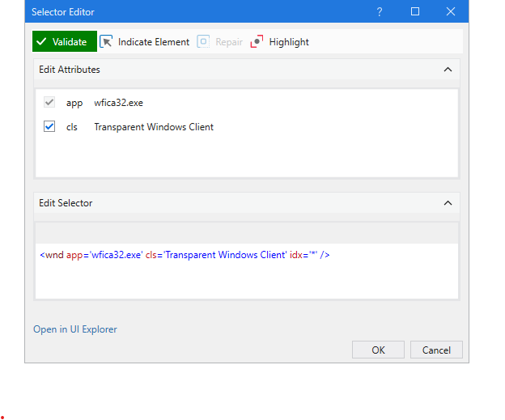The width and height of the screenshot is (505, 420).
Task: Confirm with the OK button
Action: point(378,350)
